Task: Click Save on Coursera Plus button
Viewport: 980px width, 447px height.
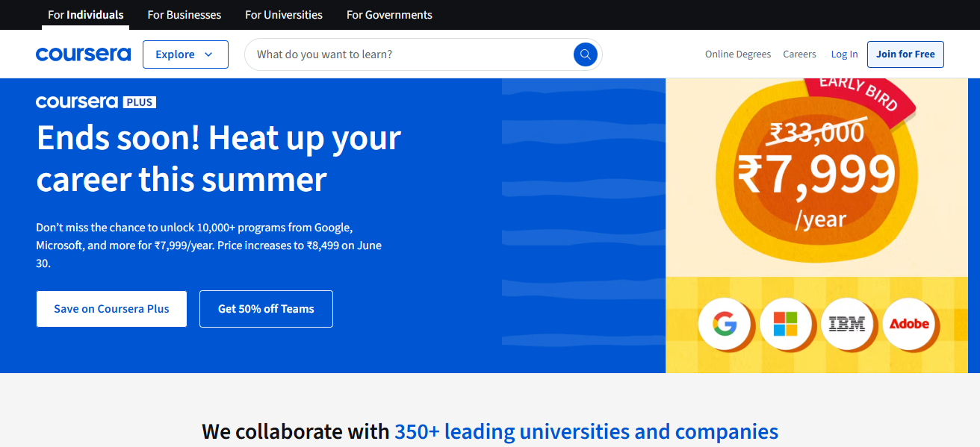Action: coord(111,309)
